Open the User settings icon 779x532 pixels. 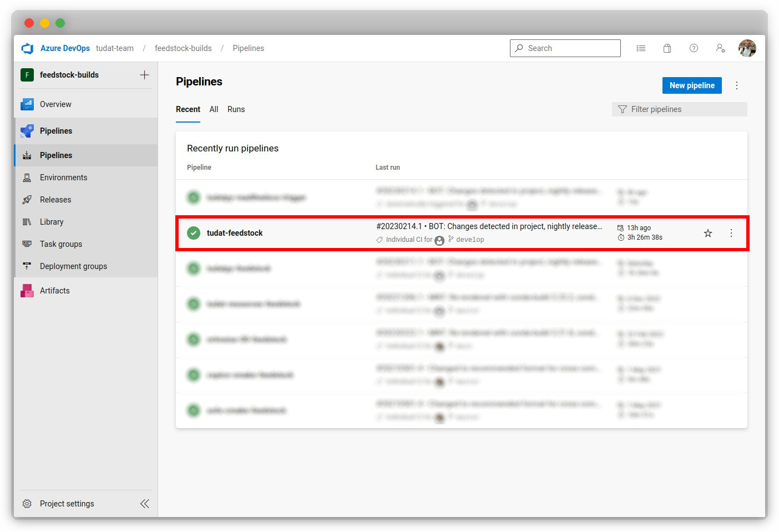pos(720,48)
